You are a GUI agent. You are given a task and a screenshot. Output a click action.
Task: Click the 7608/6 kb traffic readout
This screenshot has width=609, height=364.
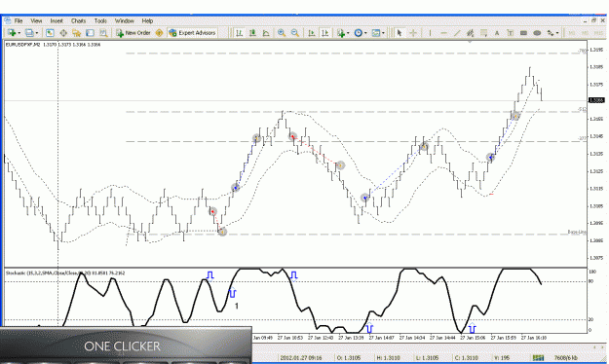point(565,357)
